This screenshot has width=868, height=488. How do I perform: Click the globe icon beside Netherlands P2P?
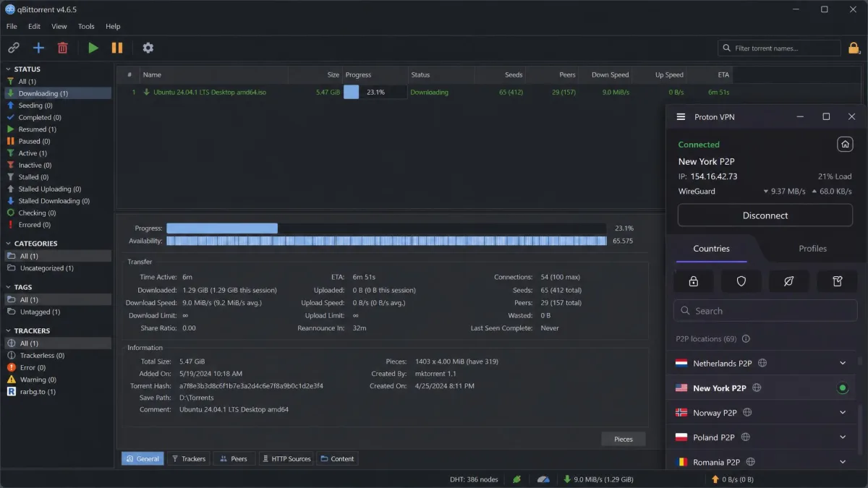click(x=762, y=364)
